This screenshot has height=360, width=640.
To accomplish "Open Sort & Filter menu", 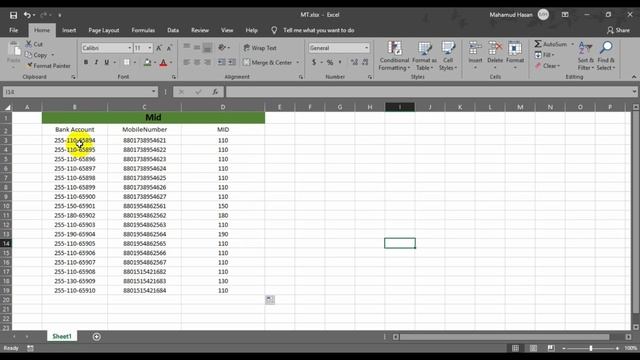I will pyautogui.click(x=585, y=56).
